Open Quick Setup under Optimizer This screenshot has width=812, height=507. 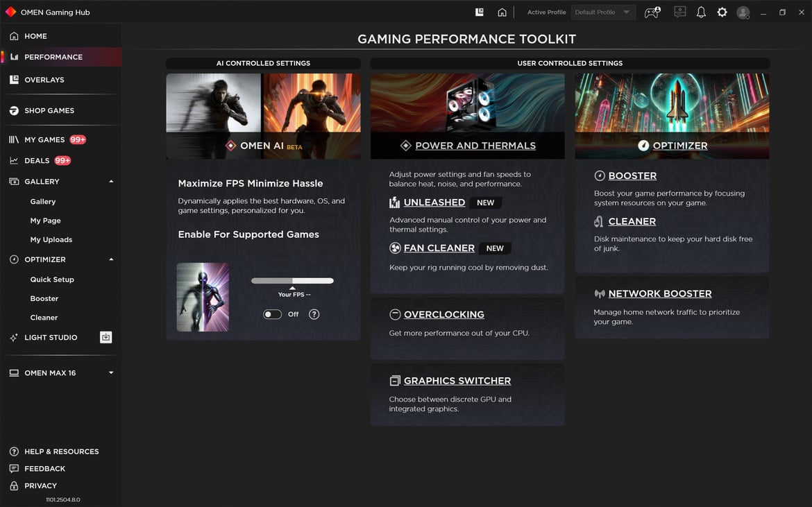point(52,280)
